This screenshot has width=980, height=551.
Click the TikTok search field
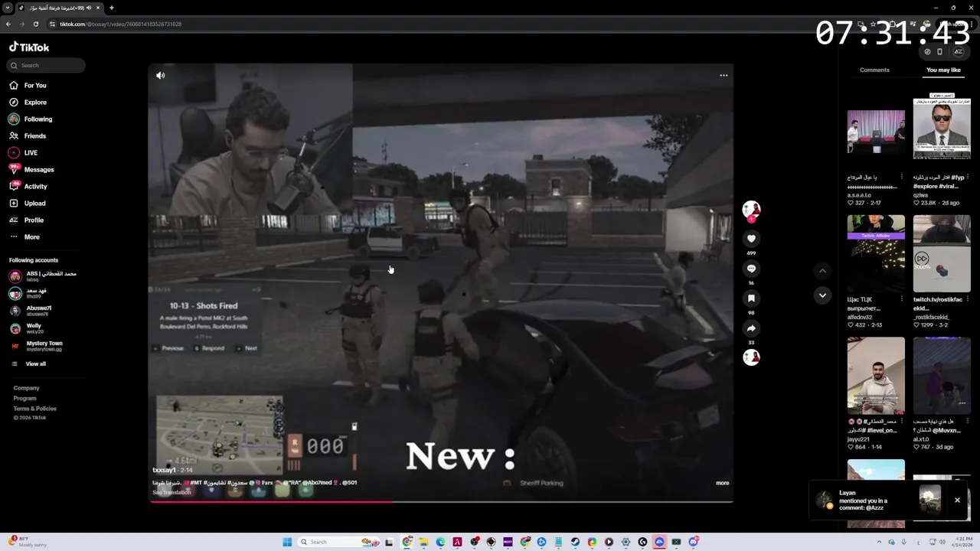click(46, 65)
